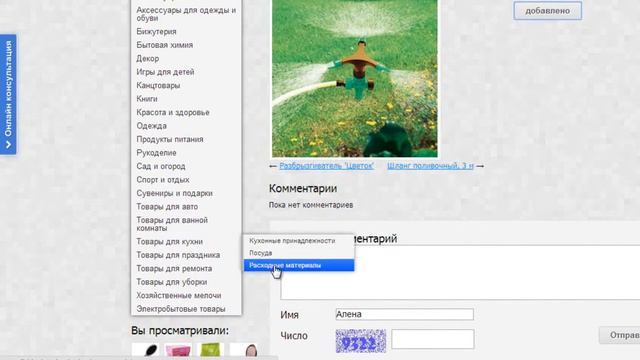Open the Книги category
Viewport: 640px width, 360px height.
[x=147, y=99]
